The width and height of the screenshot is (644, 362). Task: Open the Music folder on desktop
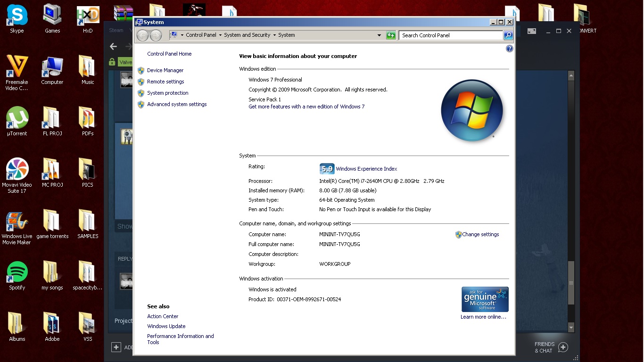click(x=88, y=70)
